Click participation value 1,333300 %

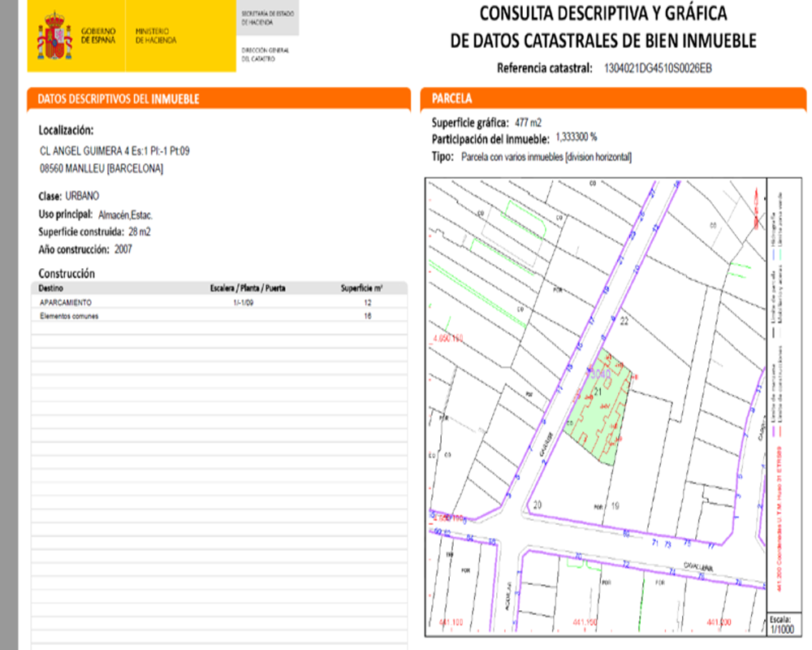(x=577, y=137)
